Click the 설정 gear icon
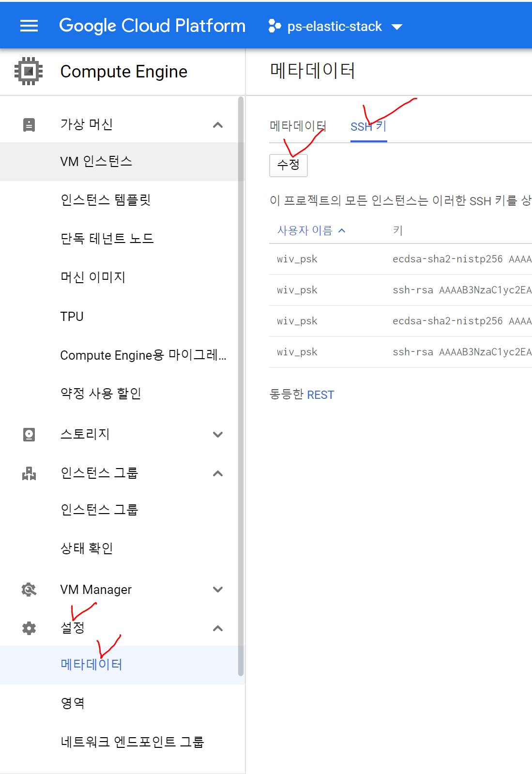Screen dimensions: 532x774 29,628
